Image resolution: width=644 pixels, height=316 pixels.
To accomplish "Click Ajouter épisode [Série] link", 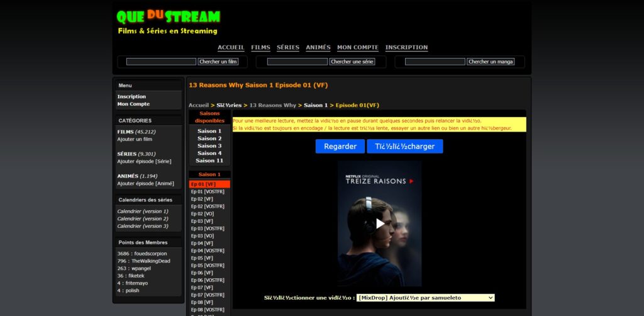I will tap(144, 162).
